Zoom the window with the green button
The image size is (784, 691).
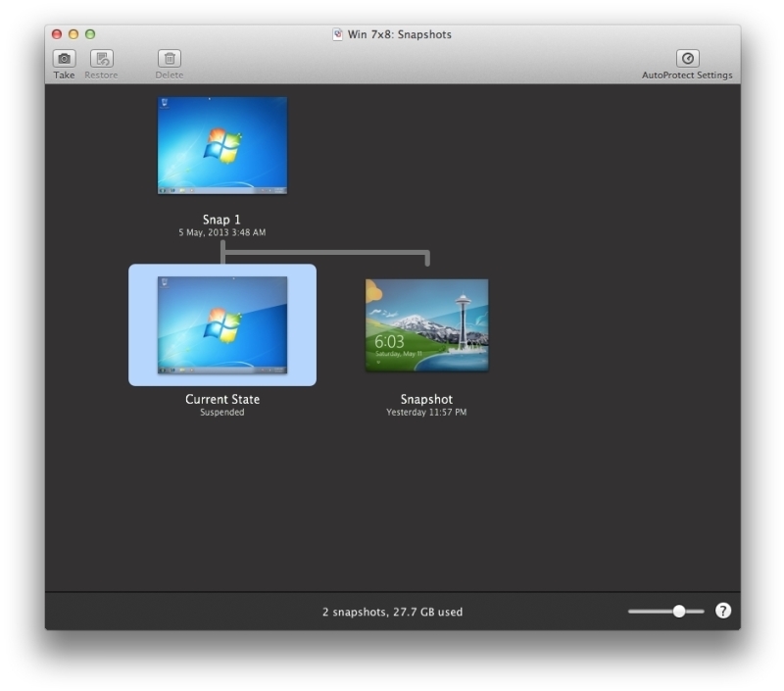click(x=90, y=34)
